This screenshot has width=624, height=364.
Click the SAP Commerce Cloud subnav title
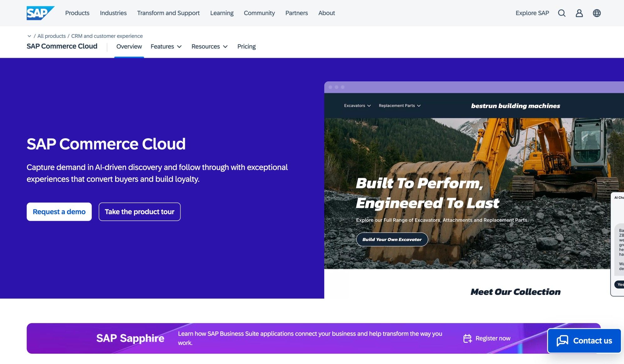(x=62, y=46)
